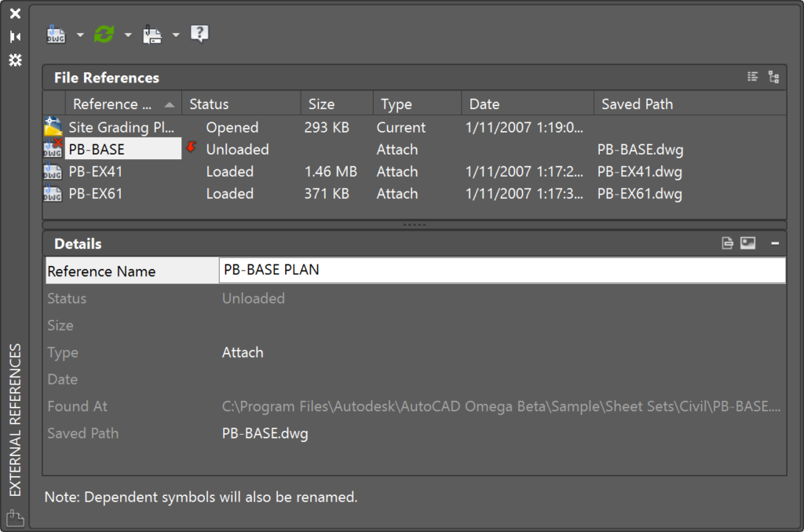Click the red reload indicator beside PB-BASE

190,148
